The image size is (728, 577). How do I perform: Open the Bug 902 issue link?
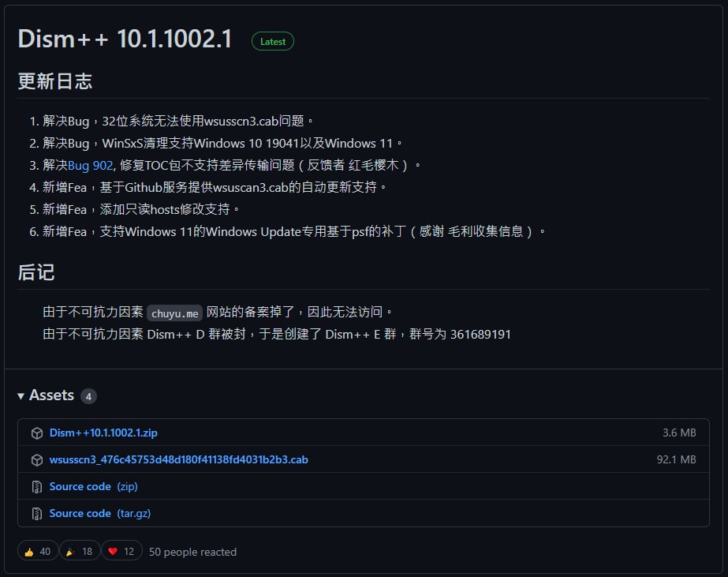(90, 165)
